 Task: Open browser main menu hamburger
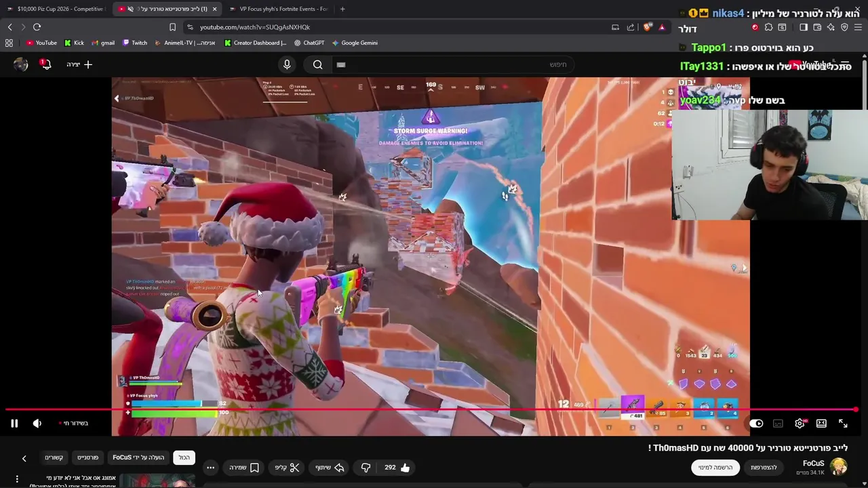pos(858,27)
